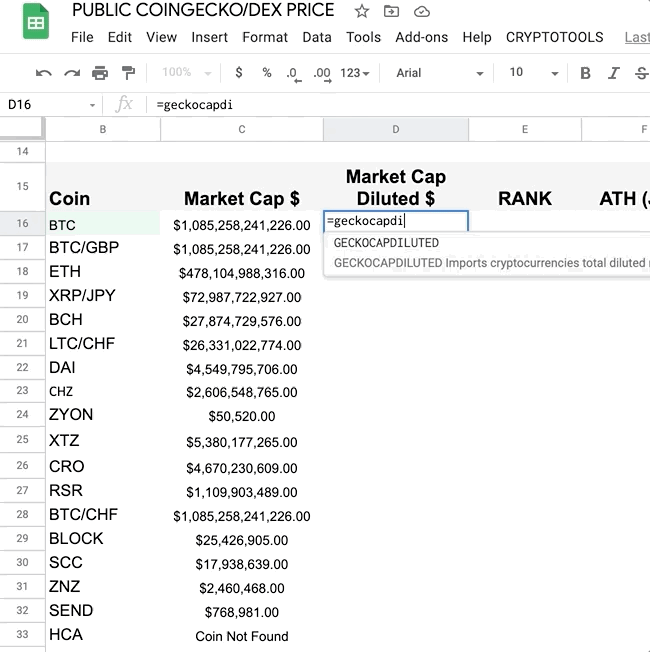Click the Print icon

coord(100,73)
